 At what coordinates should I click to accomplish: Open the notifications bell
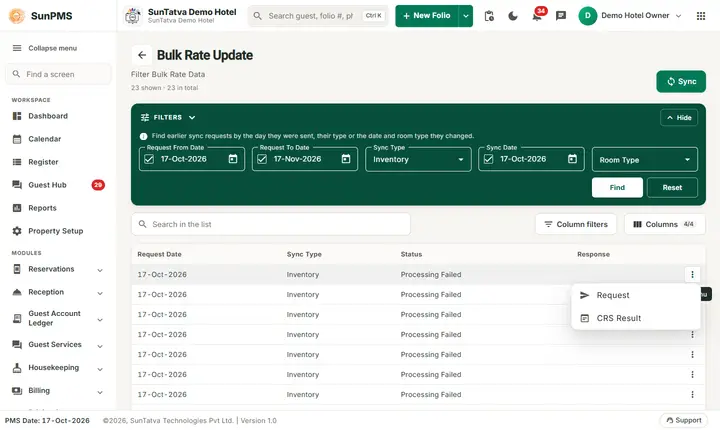coord(537,16)
